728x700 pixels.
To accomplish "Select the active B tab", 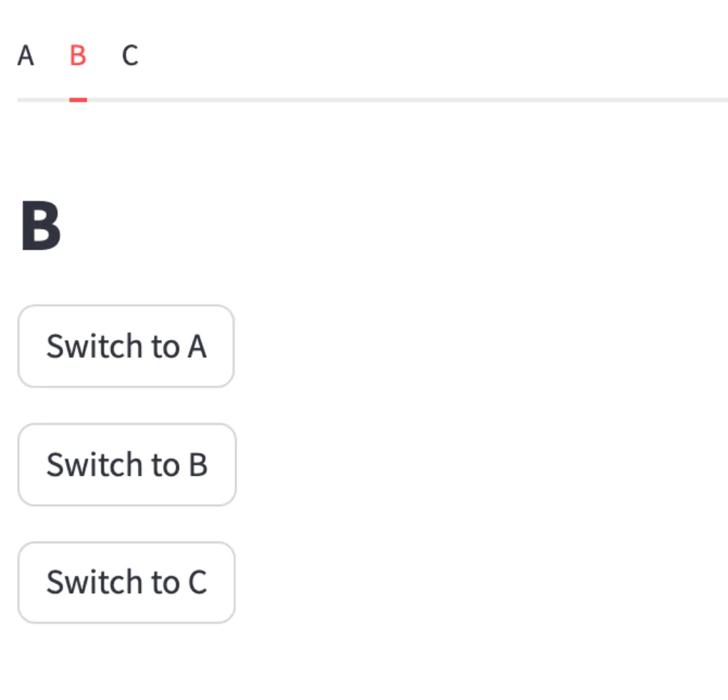I will pyautogui.click(x=78, y=55).
